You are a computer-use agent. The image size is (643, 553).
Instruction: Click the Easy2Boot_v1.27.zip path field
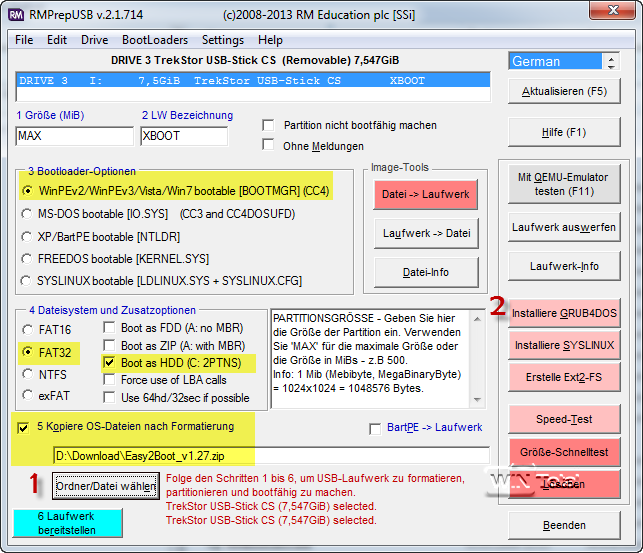tap(271, 455)
